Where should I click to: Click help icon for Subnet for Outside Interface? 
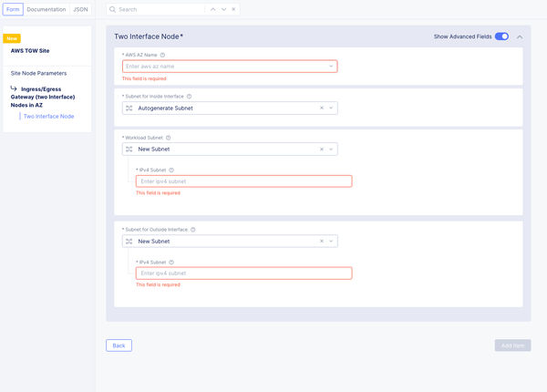pyautogui.click(x=193, y=230)
